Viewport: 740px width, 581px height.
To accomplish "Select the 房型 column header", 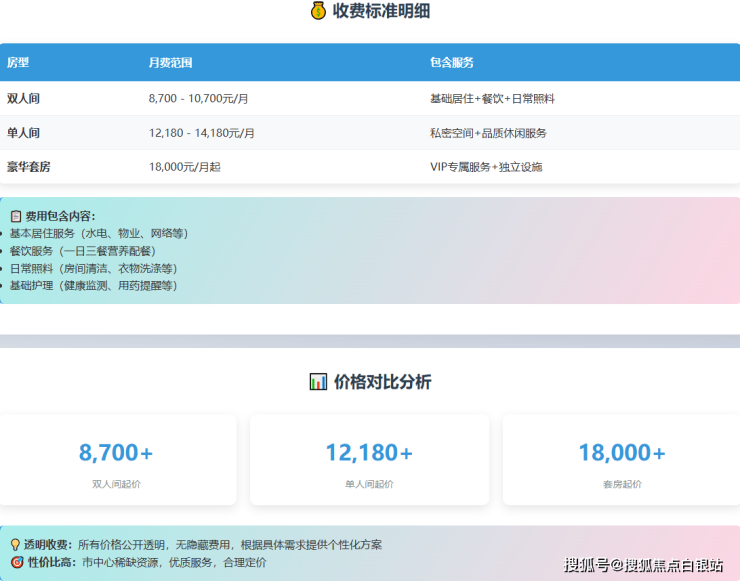I will point(18,62).
